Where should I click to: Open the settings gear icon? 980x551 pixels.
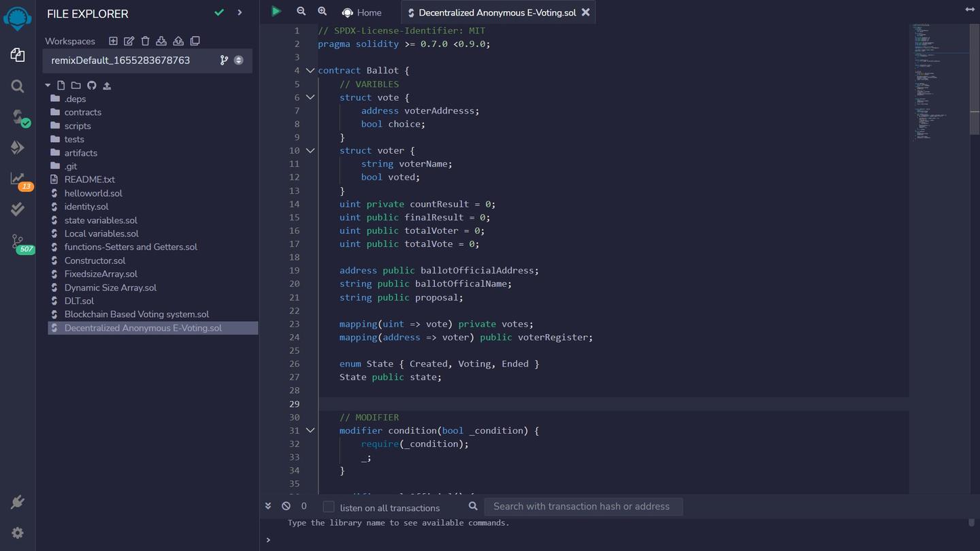coord(18,533)
